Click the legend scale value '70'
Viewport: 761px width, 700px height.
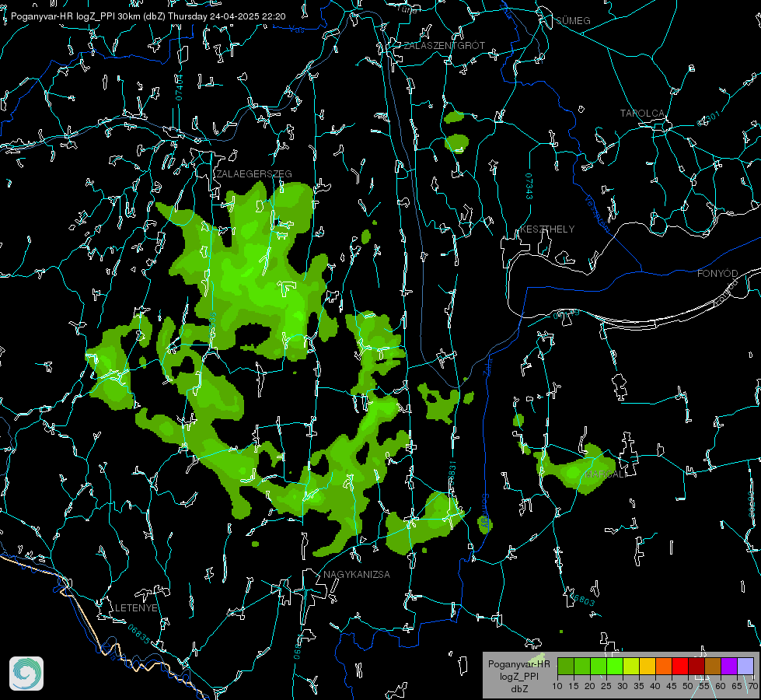753,687
